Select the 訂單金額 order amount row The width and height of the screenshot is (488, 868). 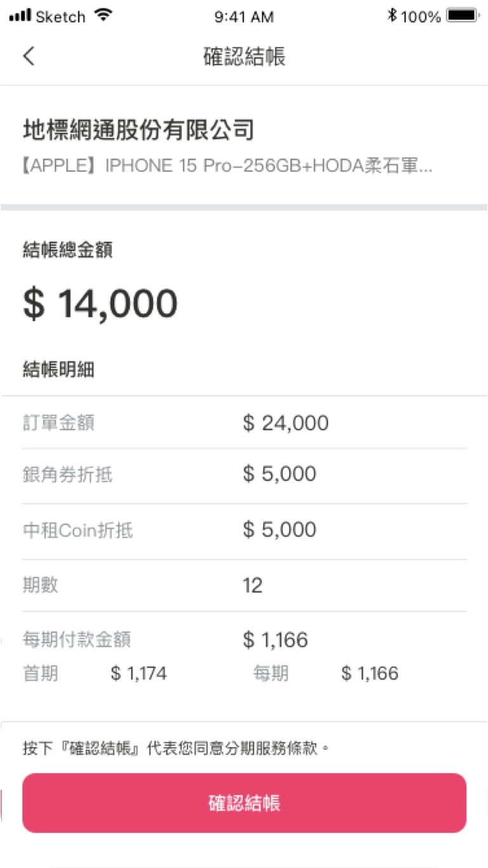click(x=244, y=423)
